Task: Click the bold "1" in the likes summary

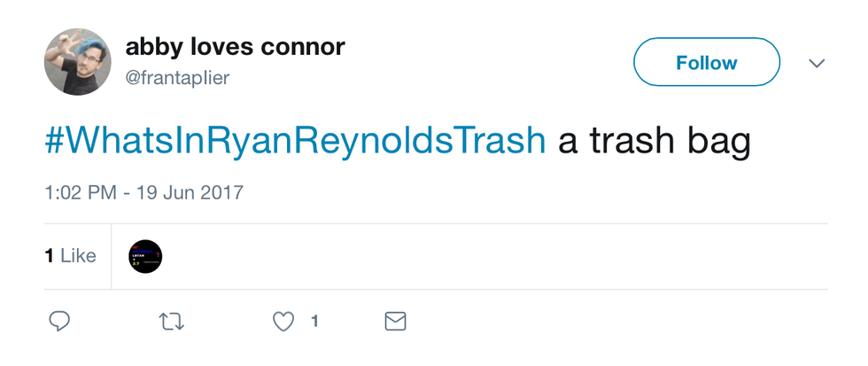Action: pyautogui.click(x=49, y=256)
